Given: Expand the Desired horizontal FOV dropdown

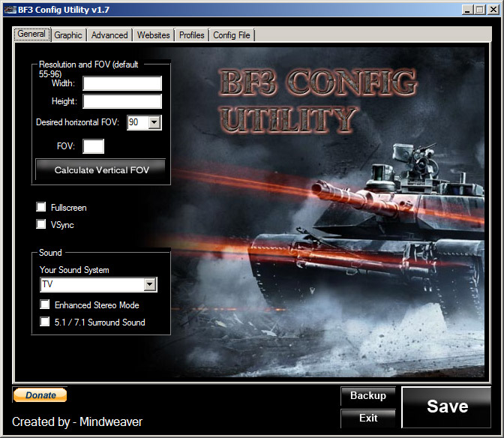Looking at the screenshot, I should tap(154, 122).
